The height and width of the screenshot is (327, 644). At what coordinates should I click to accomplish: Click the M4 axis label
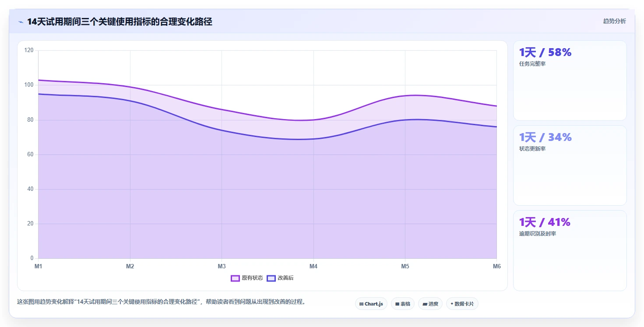313,266
